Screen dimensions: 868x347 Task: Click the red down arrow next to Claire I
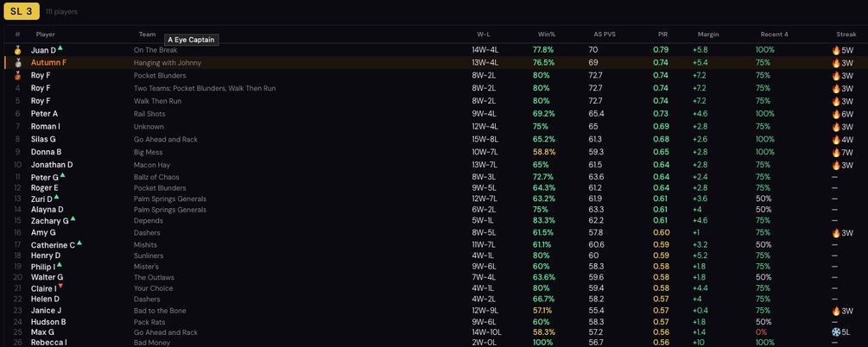[x=60, y=287]
